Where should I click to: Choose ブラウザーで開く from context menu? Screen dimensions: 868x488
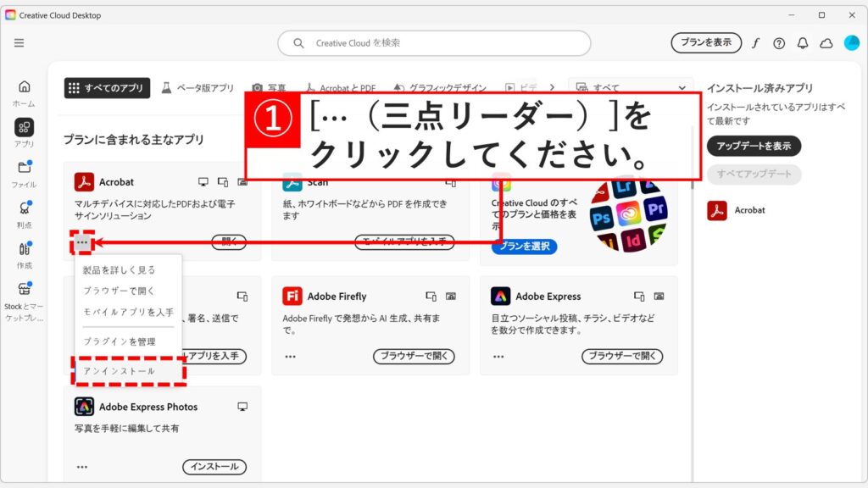(x=119, y=291)
